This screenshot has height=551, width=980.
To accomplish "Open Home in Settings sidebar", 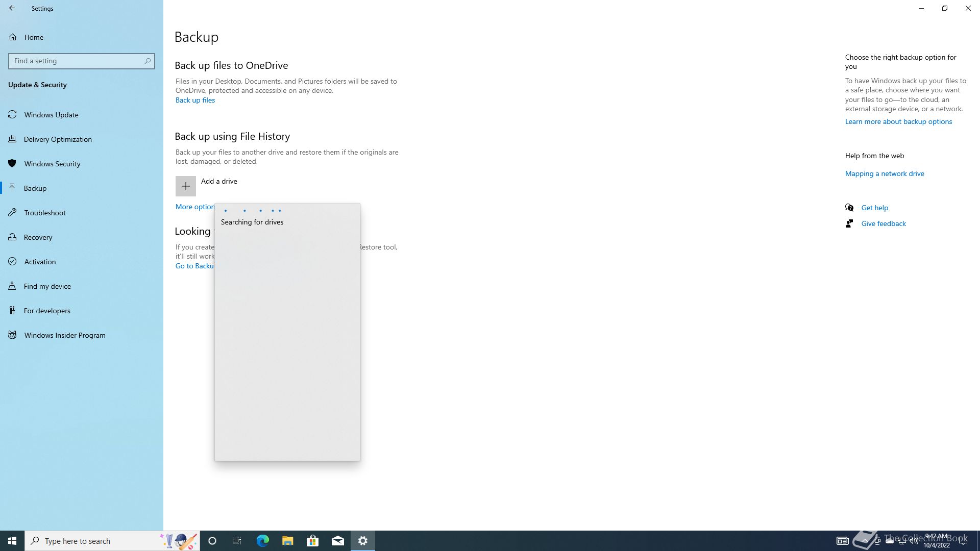I will (82, 37).
